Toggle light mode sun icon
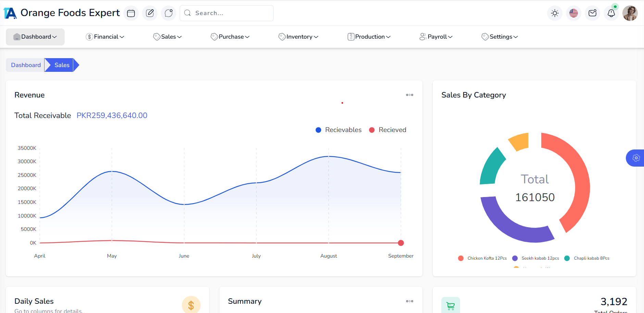The height and width of the screenshot is (313, 644). tap(555, 13)
